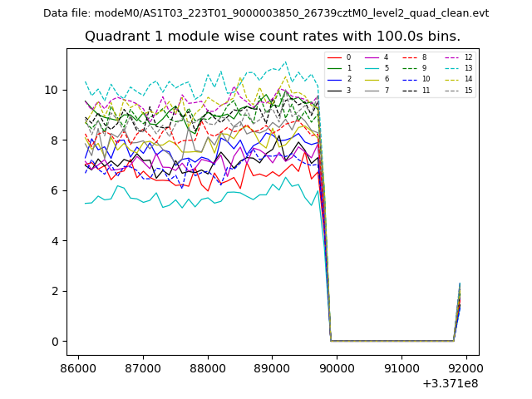The image size is (532, 399).
Task: Click the y-axis tick label 4
Action: pyautogui.click(x=54, y=241)
